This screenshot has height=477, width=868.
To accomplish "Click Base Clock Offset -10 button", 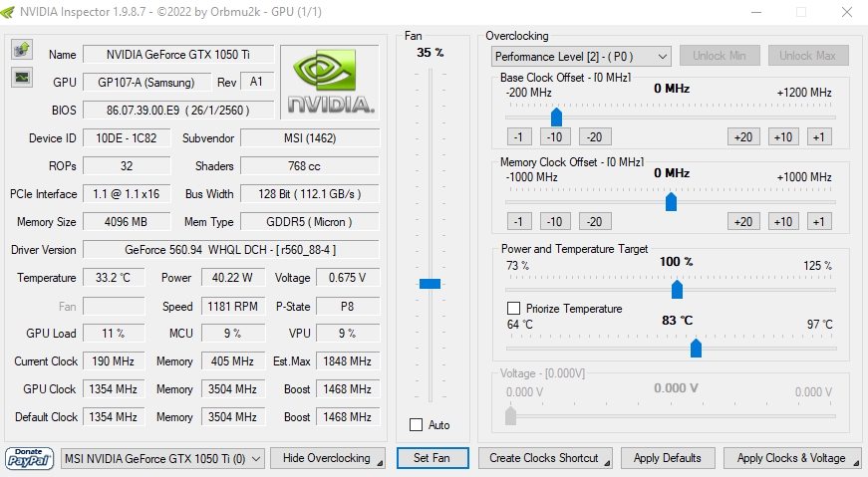I will [555, 136].
